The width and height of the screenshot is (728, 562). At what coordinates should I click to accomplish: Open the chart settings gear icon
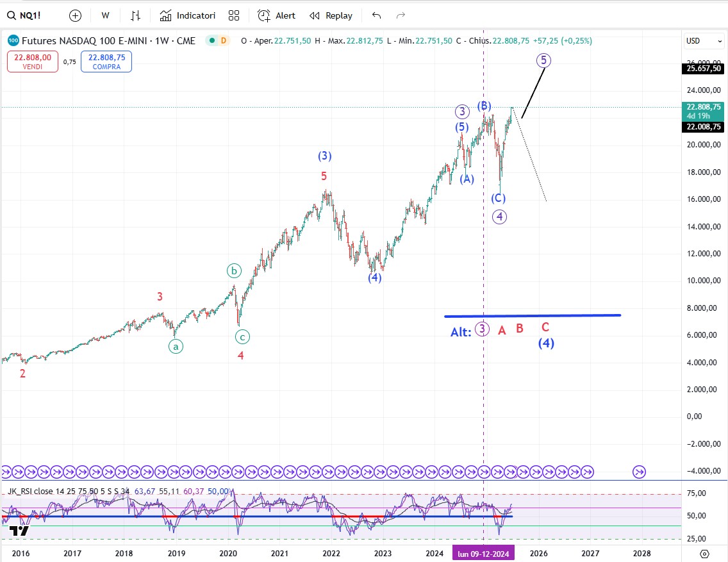click(705, 554)
